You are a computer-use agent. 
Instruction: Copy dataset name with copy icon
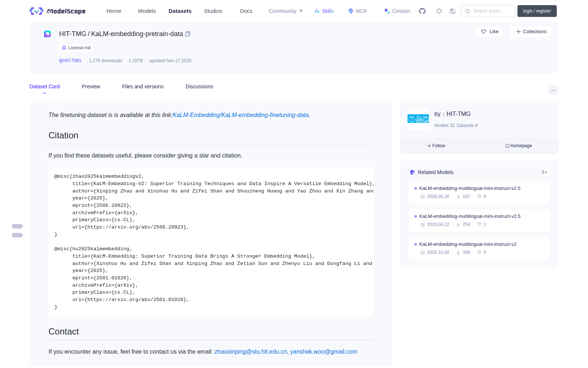click(x=188, y=34)
